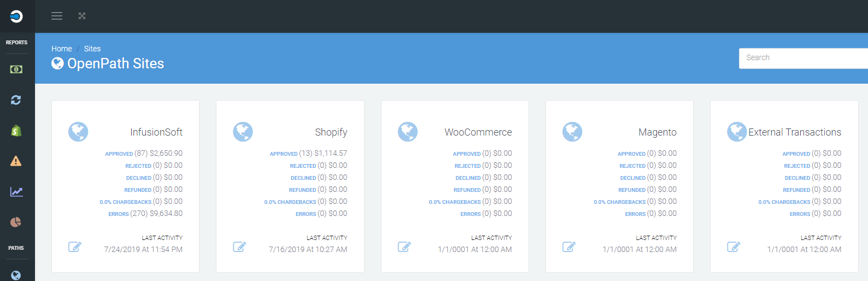Click InfusionSoft 0.0% CHARGEBACKS label
The image size is (868, 281).
(x=126, y=202)
